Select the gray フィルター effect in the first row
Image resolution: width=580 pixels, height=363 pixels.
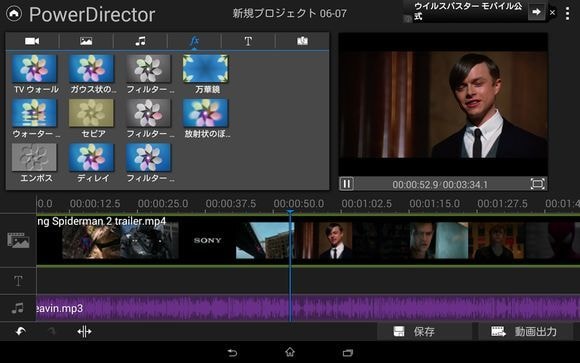tap(149, 74)
